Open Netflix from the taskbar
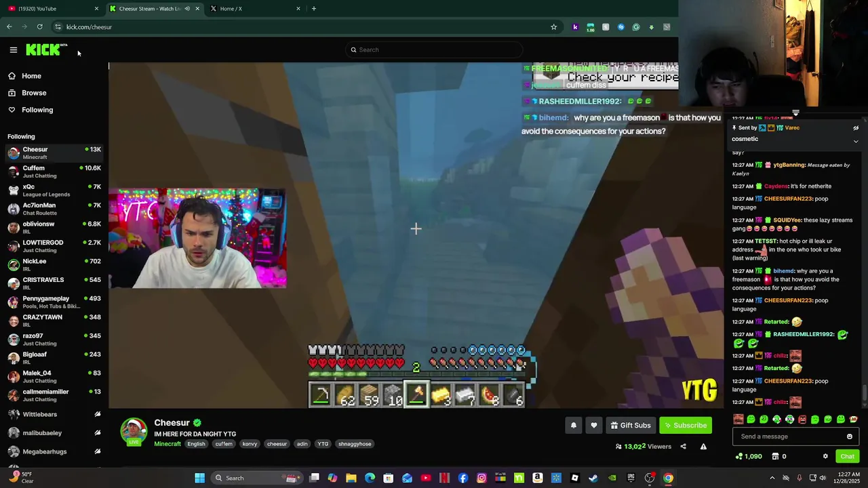 point(444,478)
